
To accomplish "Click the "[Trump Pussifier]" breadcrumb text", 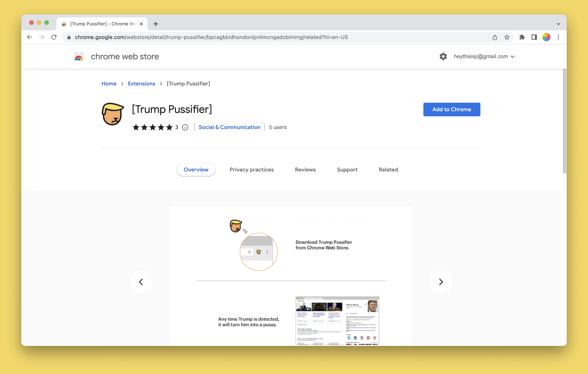I will click(x=188, y=84).
